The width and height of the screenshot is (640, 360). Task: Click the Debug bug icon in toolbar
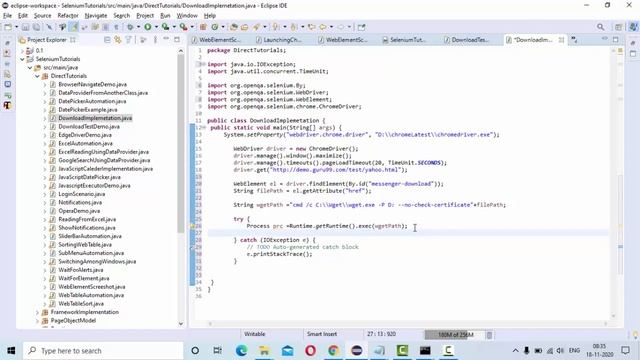tap(130, 27)
